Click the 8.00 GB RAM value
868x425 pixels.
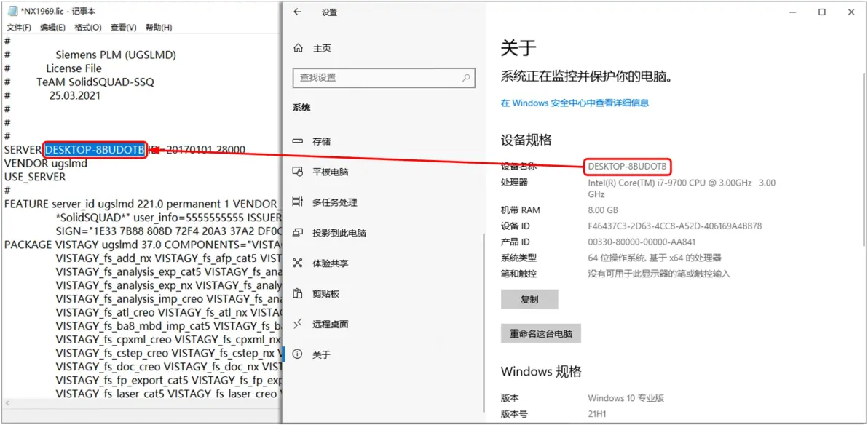tap(603, 210)
